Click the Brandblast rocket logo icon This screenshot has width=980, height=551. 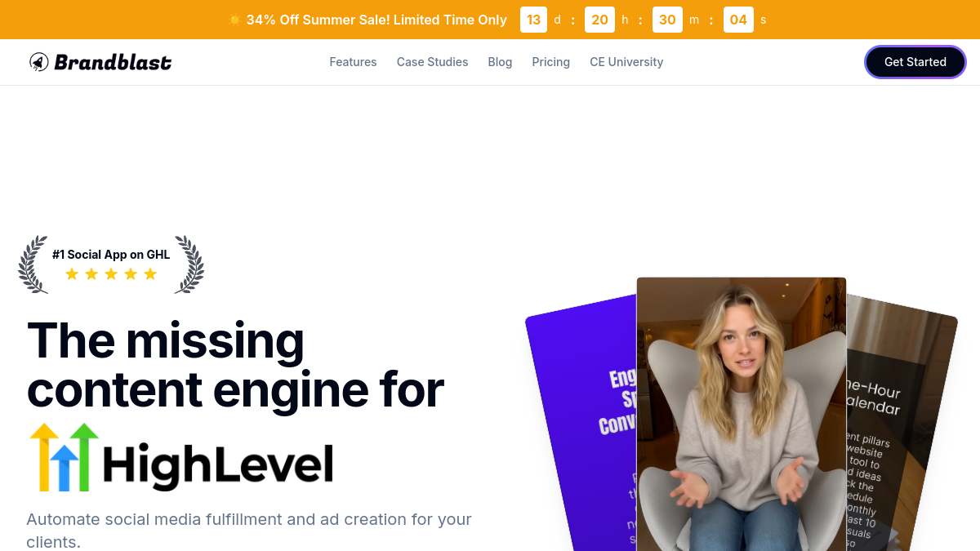(x=39, y=62)
